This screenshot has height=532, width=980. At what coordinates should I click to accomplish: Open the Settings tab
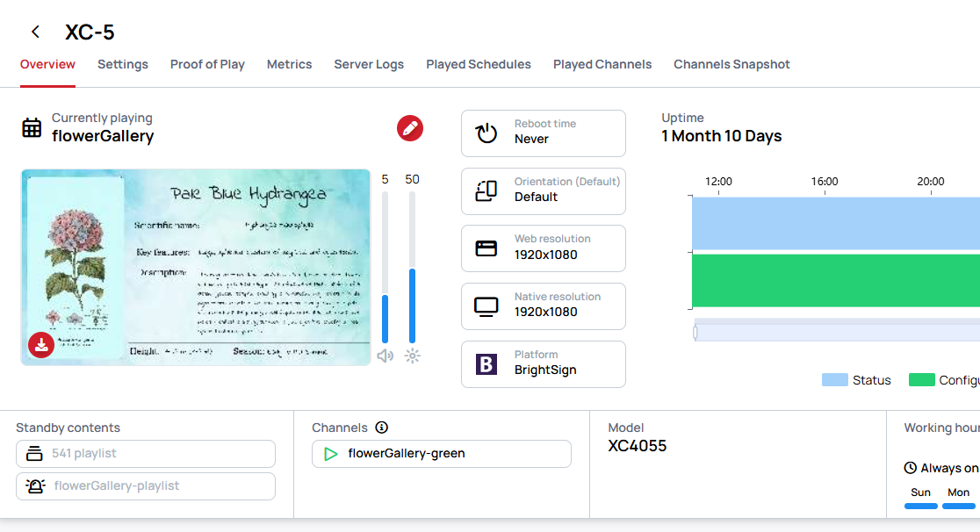tap(123, 64)
